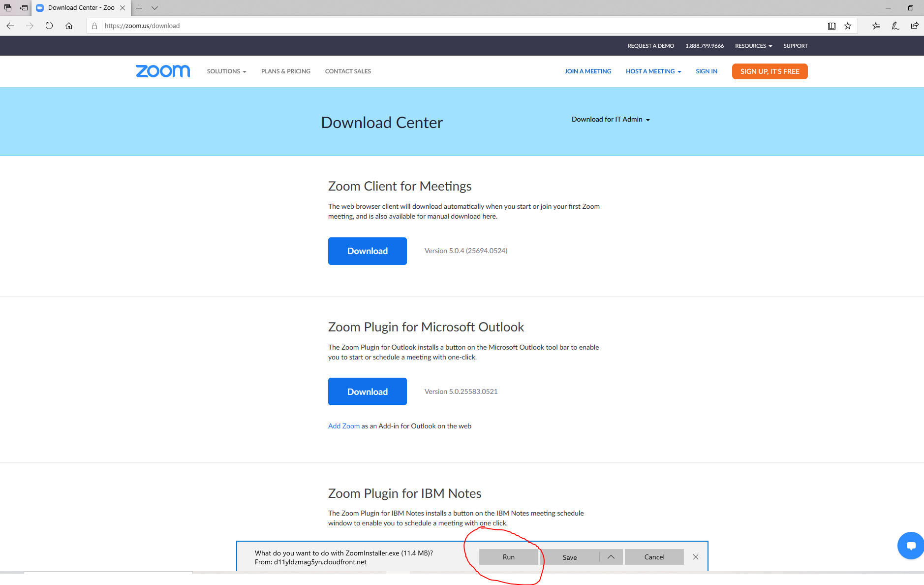
Task: Click the 1.888.799.9666 phone number
Action: tap(705, 46)
